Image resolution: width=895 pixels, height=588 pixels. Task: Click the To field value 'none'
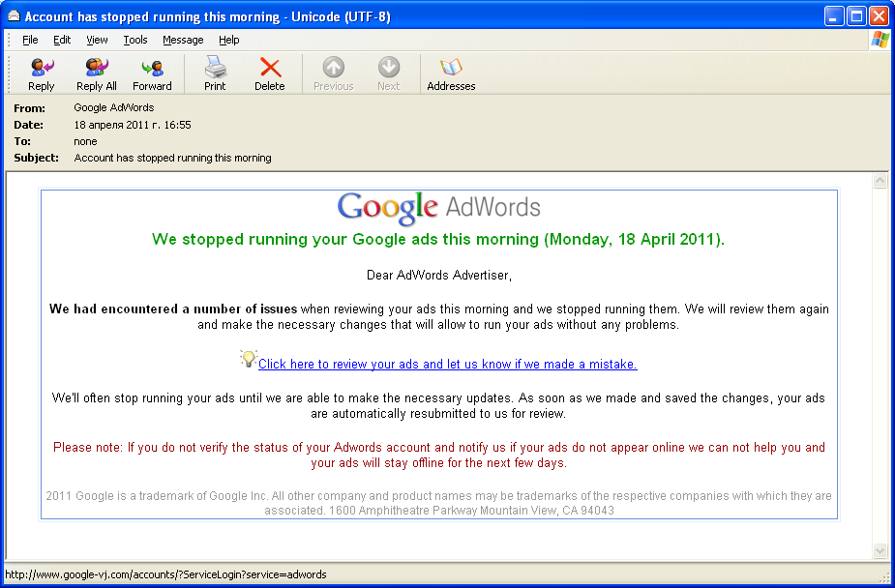85,141
